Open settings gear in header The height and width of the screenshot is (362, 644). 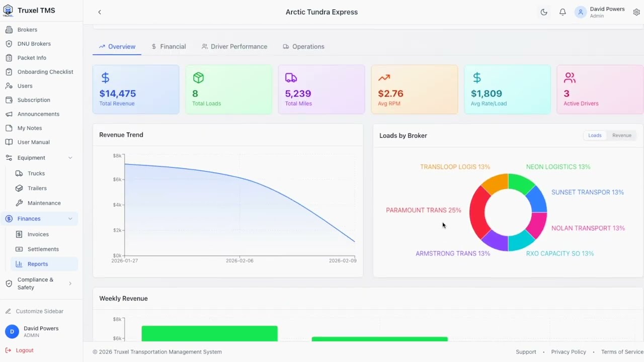click(x=636, y=12)
